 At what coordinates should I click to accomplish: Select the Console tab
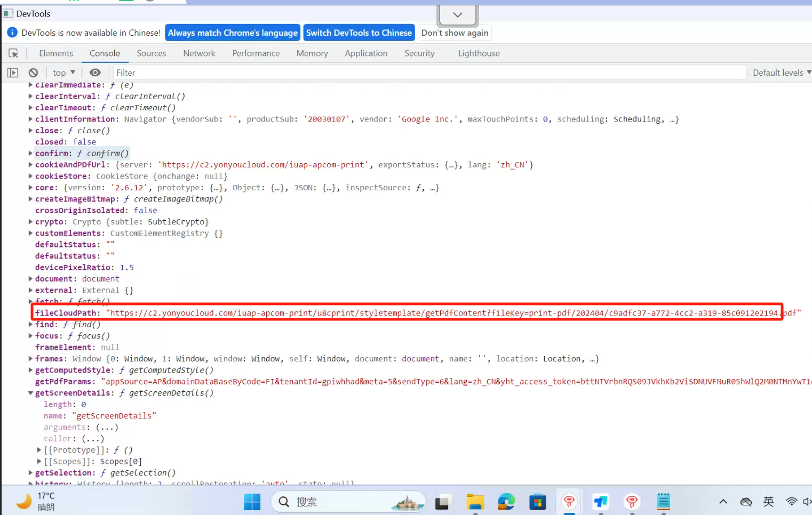tap(105, 53)
